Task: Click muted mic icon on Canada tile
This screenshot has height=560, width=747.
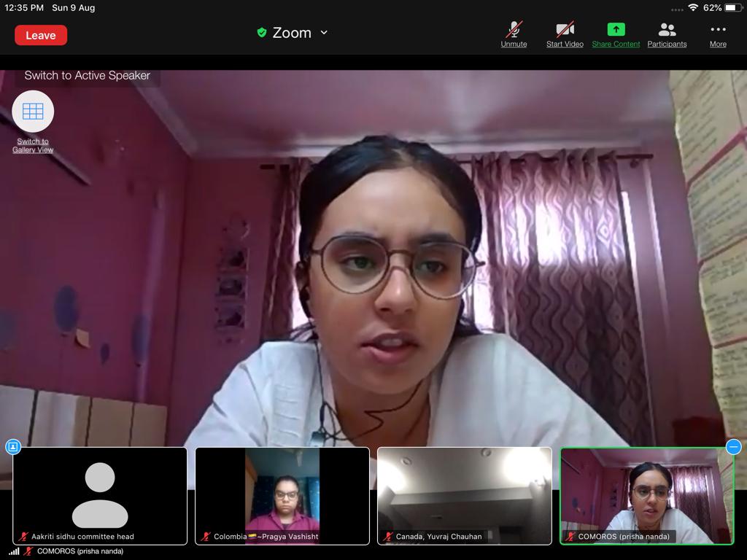Action: point(388,537)
